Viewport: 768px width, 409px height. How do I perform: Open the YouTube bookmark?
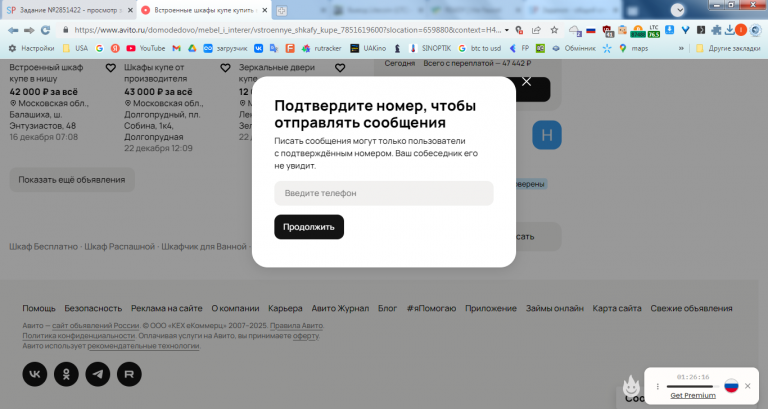[145, 48]
